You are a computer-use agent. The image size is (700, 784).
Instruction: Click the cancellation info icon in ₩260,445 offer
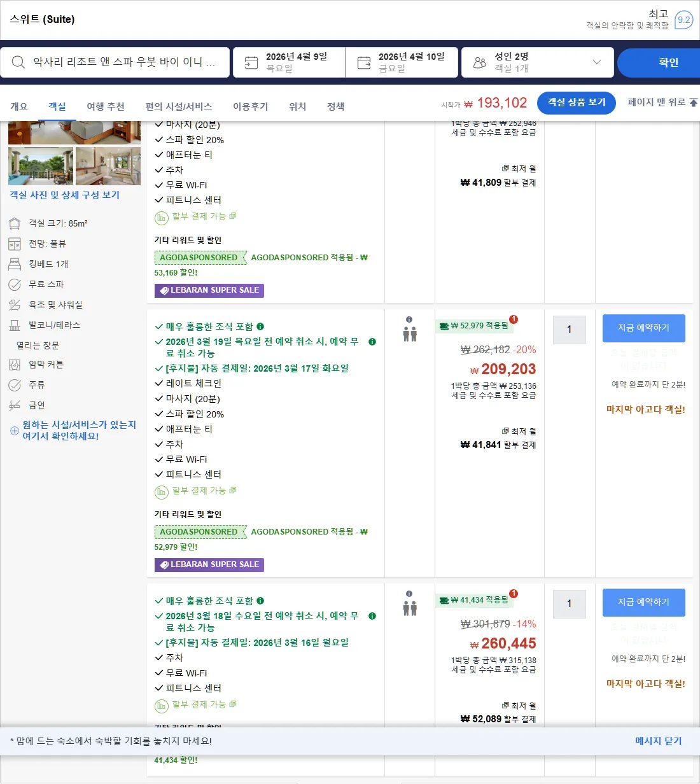tap(372, 616)
